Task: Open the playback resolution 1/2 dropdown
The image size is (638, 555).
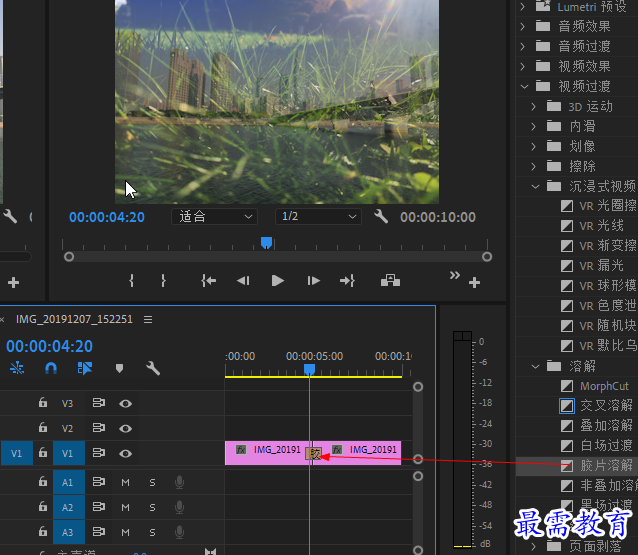Action: point(318,216)
